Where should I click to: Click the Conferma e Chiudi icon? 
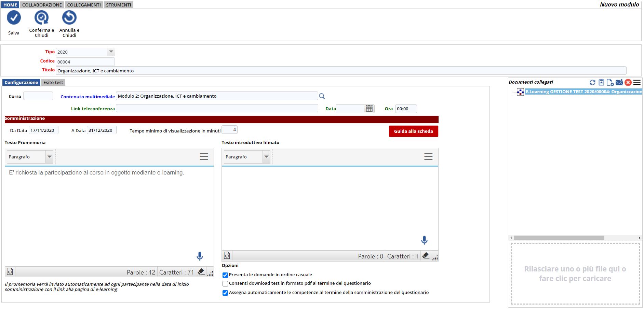tap(41, 18)
